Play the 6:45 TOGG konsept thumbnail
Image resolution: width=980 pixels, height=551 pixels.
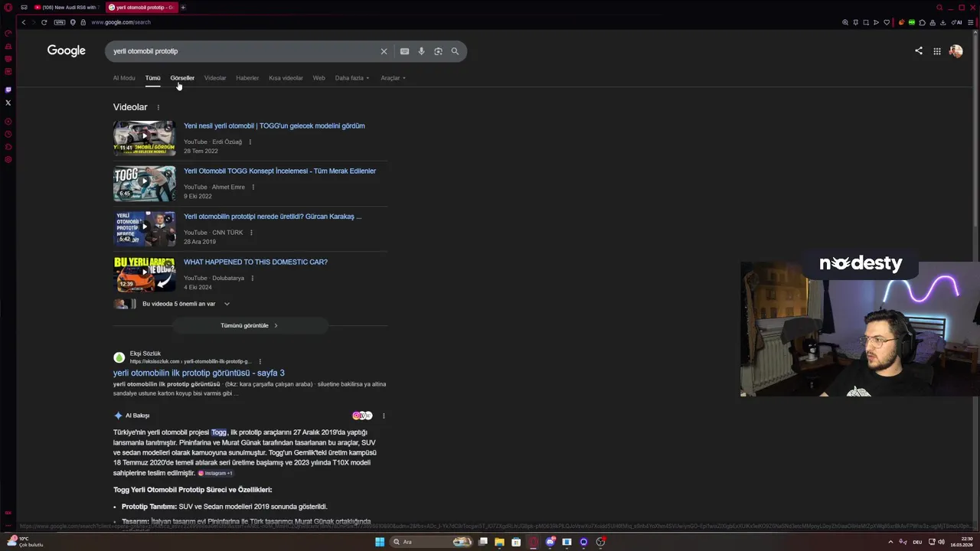(x=144, y=182)
